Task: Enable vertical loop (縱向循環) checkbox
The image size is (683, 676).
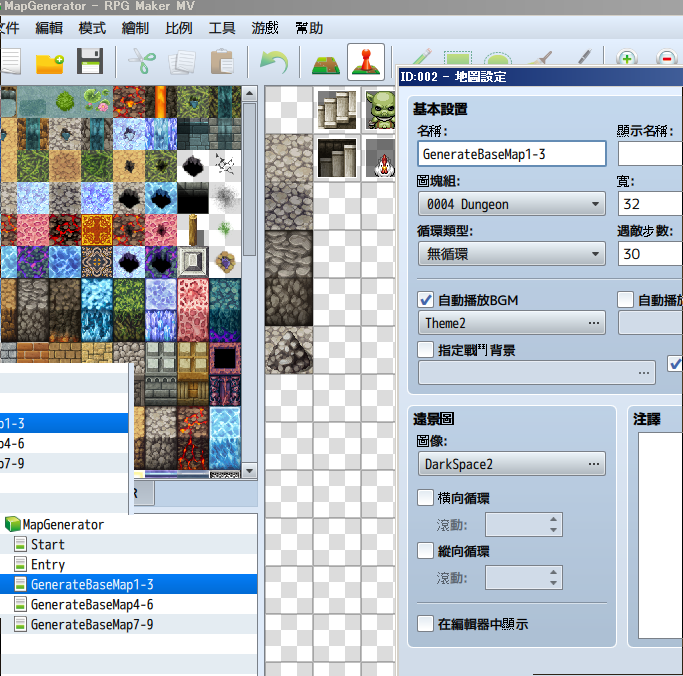Action: click(x=425, y=551)
